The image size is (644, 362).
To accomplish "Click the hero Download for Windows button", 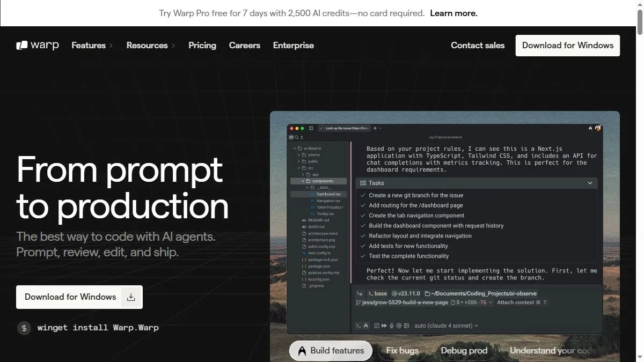I will (x=79, y=297).
